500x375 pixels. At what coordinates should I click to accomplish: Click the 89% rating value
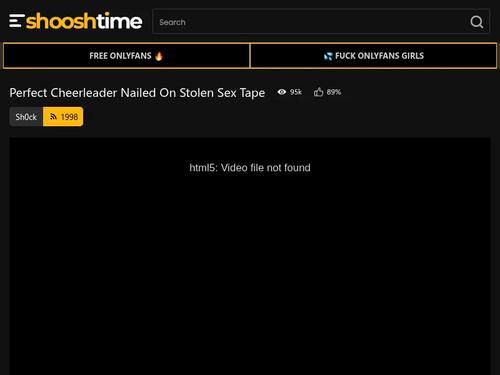[x=334, y=92]
